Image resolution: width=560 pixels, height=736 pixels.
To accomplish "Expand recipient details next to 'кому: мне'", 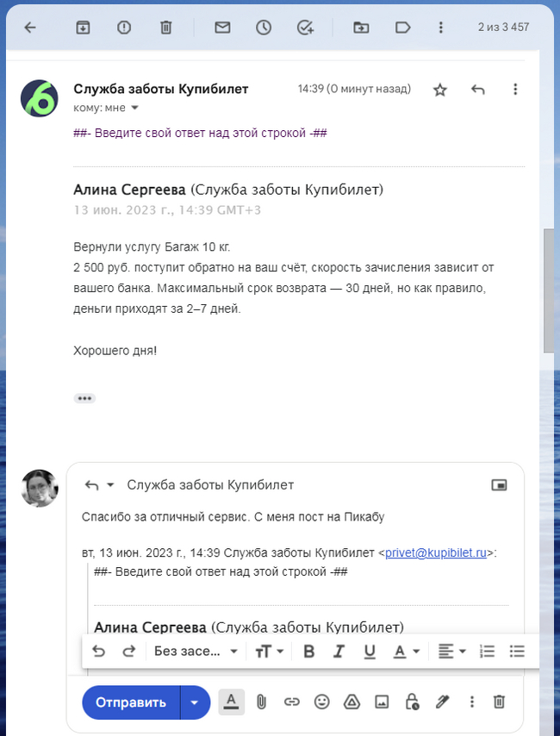I will coord(134,109).
